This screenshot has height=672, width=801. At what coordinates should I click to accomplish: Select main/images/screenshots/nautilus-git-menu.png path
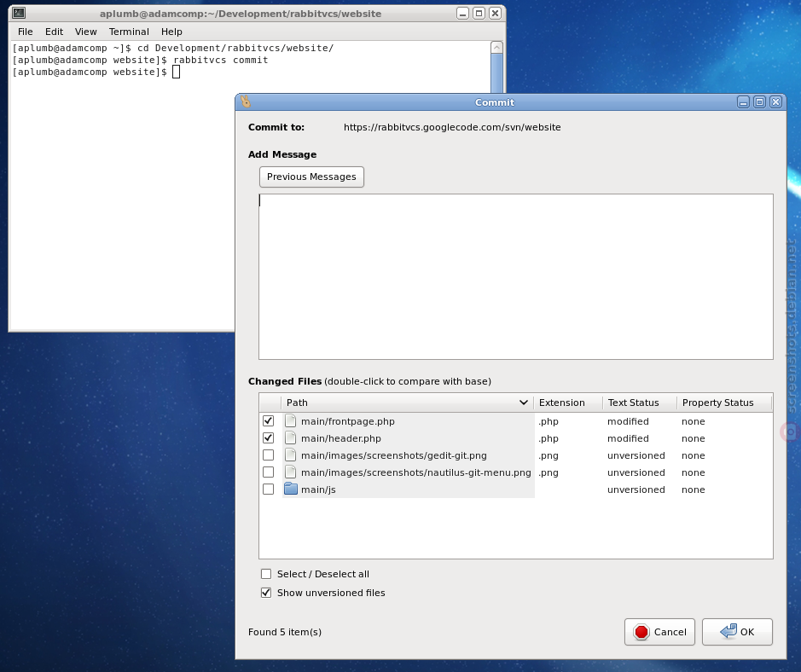(x=415, y=472)
